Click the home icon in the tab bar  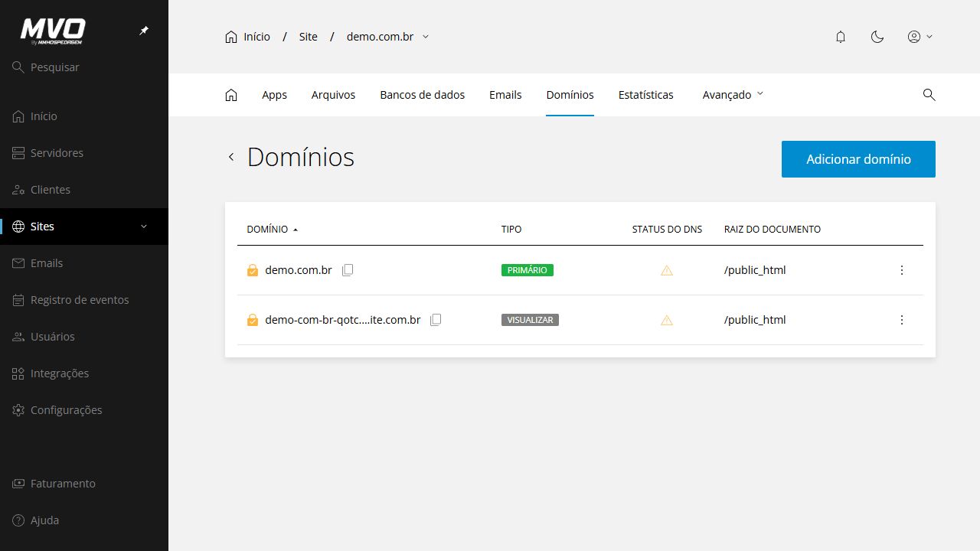coord(231,95)
